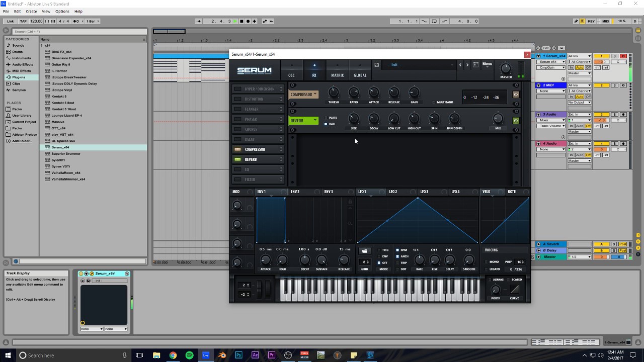644x362 pixels.
Task: Click the Serum MASTER volume knob
Action: pyautogui.click(x=506, y=68)
